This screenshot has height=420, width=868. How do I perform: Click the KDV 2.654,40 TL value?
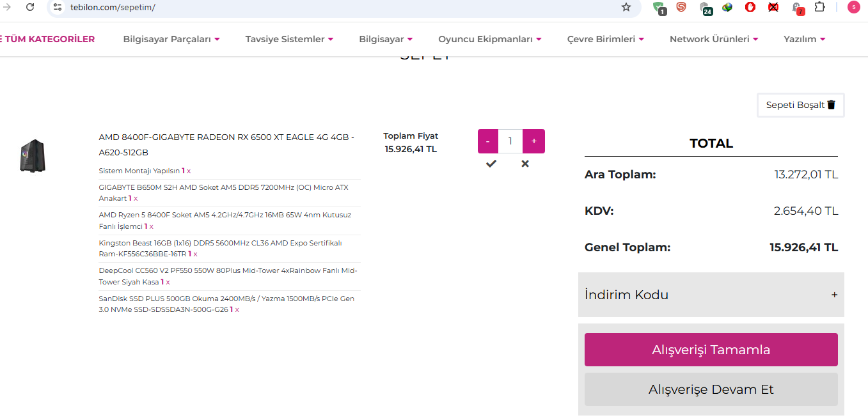[x=806, y=211]
